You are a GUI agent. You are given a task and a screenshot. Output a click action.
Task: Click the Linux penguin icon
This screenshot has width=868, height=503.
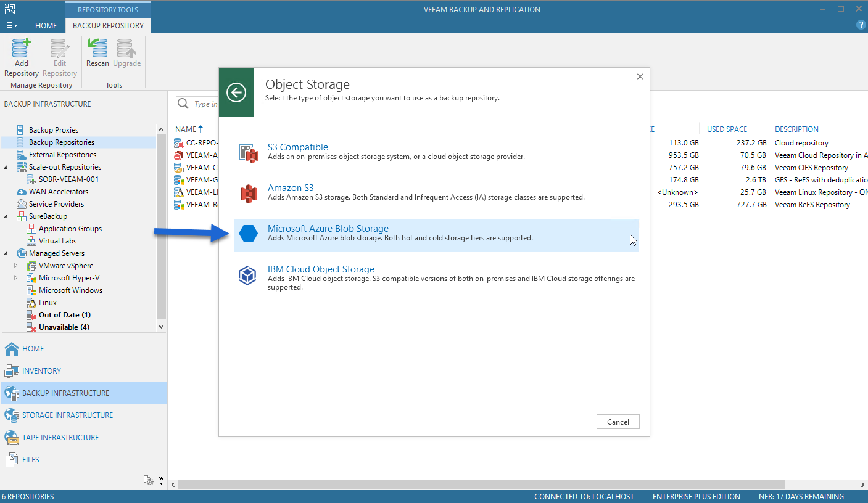coord(31,303)
